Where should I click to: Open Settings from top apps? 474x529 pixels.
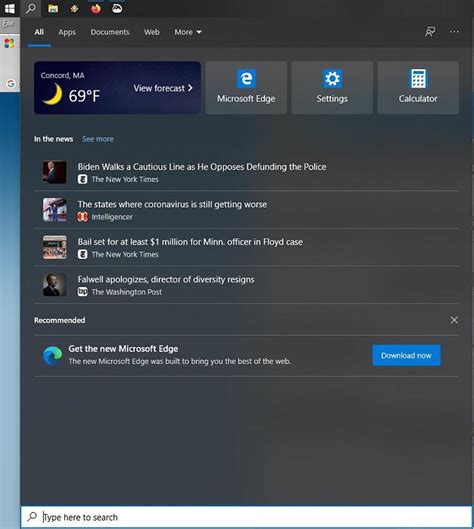point(332,87)
